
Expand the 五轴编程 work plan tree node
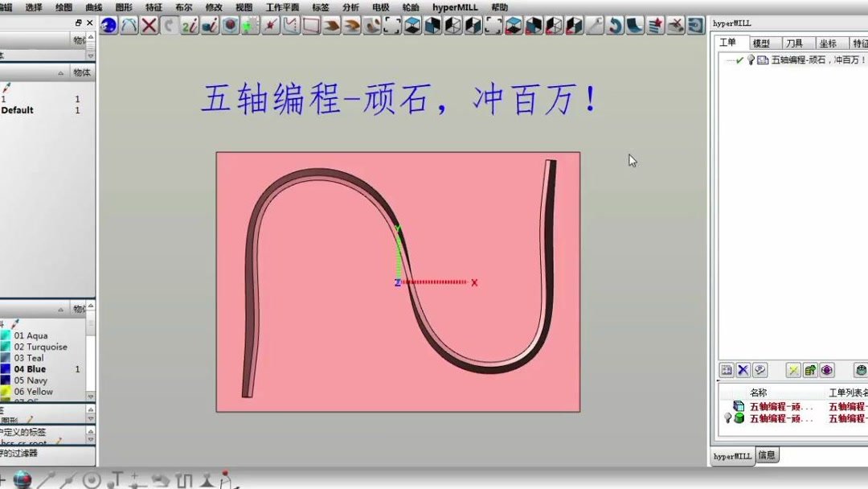click(728, 60)
